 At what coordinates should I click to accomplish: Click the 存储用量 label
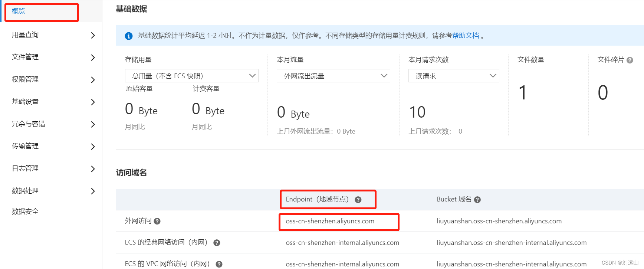(138, 60)
